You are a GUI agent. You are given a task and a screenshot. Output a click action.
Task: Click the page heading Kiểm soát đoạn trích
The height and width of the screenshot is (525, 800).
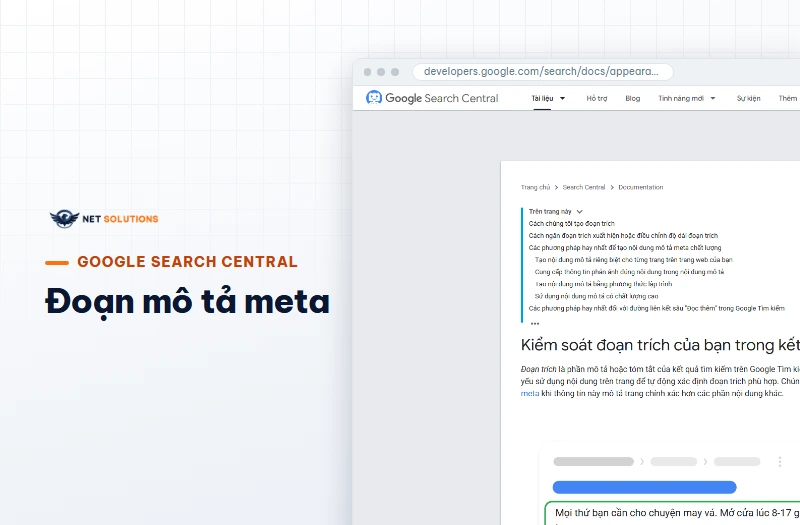[660, 345]
